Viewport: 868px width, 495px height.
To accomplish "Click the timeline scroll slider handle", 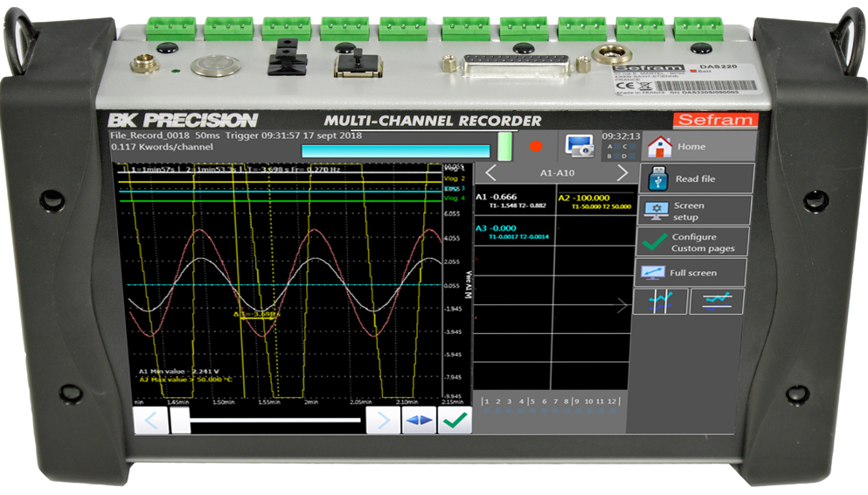I will tap(180, 421).
